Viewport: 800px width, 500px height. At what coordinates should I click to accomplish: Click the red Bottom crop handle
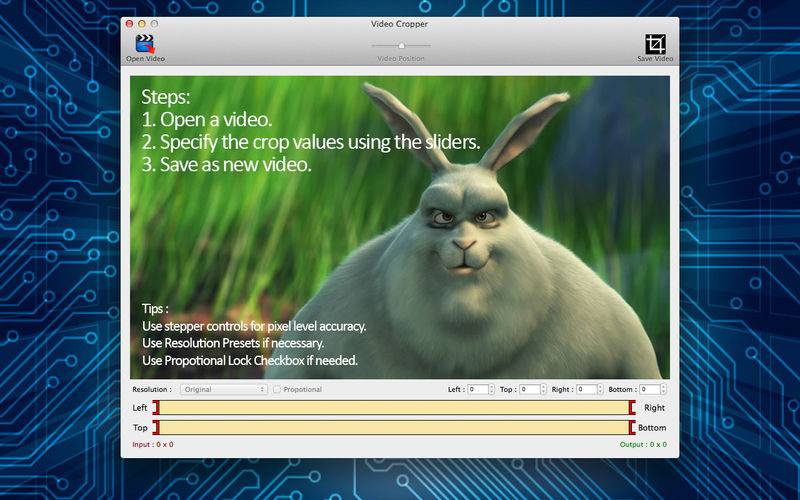pos(632,427)
